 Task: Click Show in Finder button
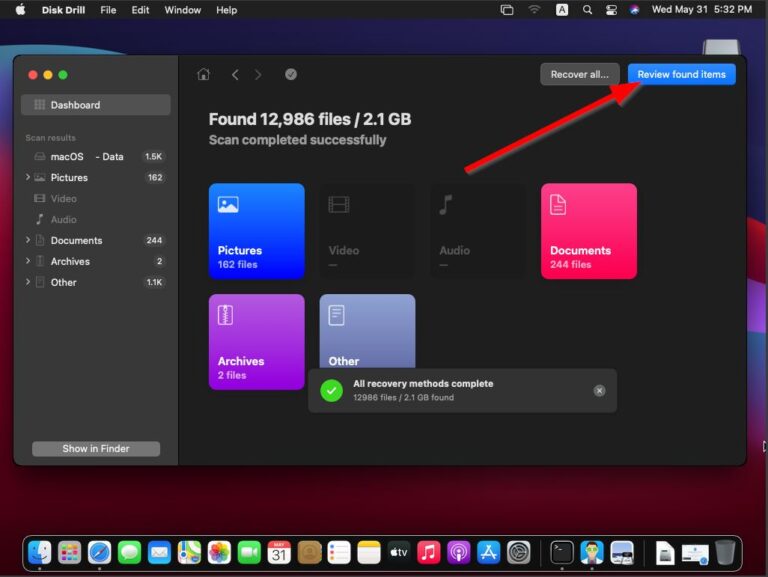[x=96, y=449]
